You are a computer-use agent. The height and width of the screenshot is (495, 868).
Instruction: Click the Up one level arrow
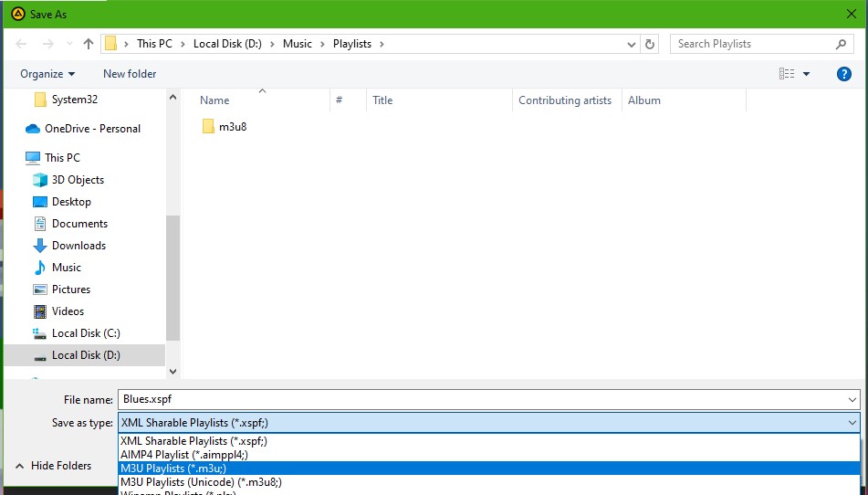pos(89,44)
